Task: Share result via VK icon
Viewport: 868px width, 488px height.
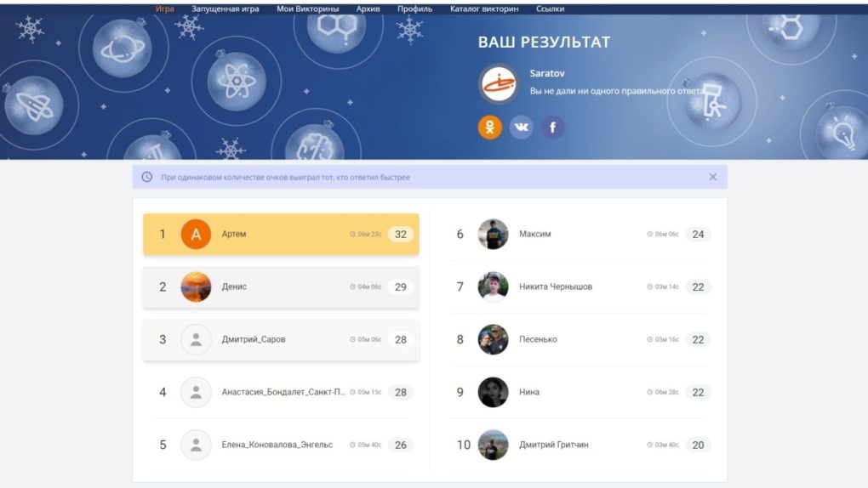Action: pos(521,128)
